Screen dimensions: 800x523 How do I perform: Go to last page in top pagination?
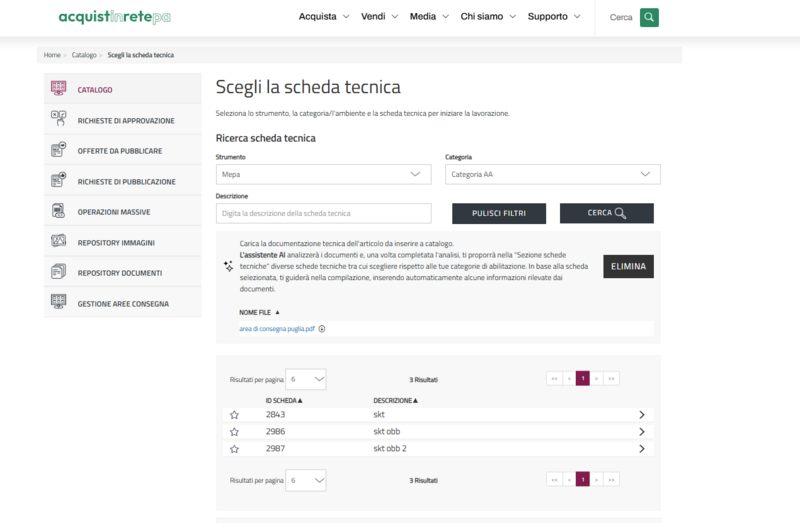pos(611,379)
